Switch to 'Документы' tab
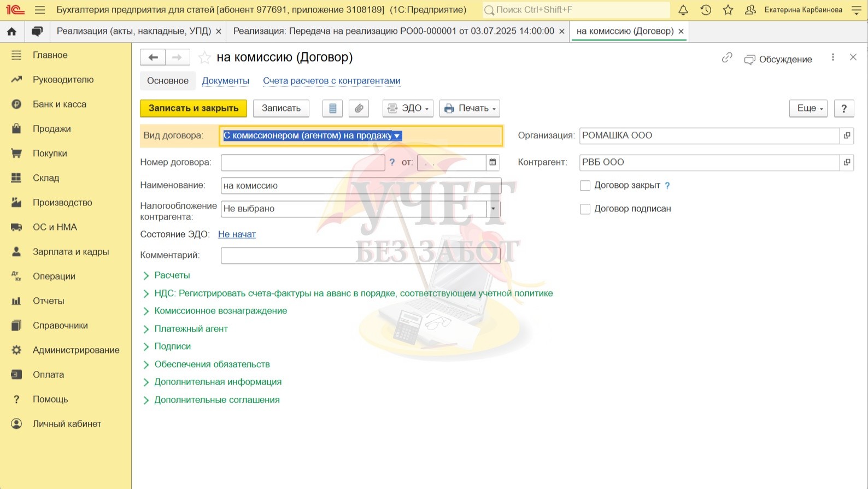Image resolution: width=868 pixels, height=489 pixels. coord(225,81)
